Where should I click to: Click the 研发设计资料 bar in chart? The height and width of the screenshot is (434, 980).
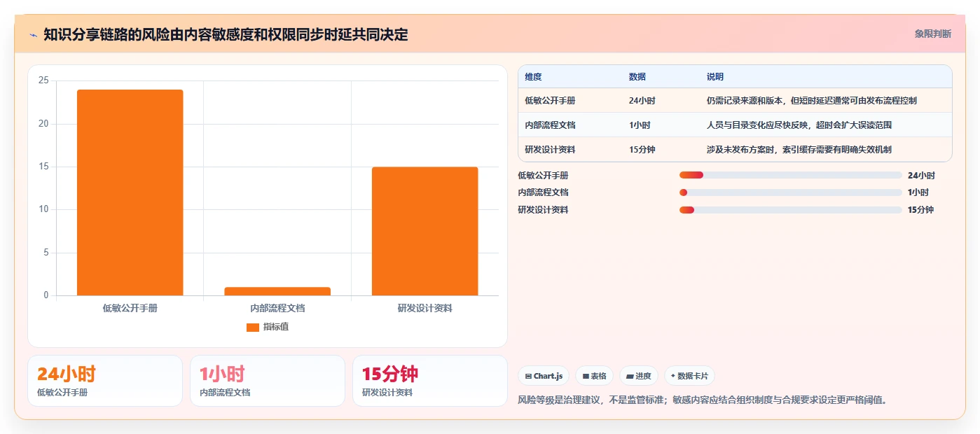pos(425,231)
